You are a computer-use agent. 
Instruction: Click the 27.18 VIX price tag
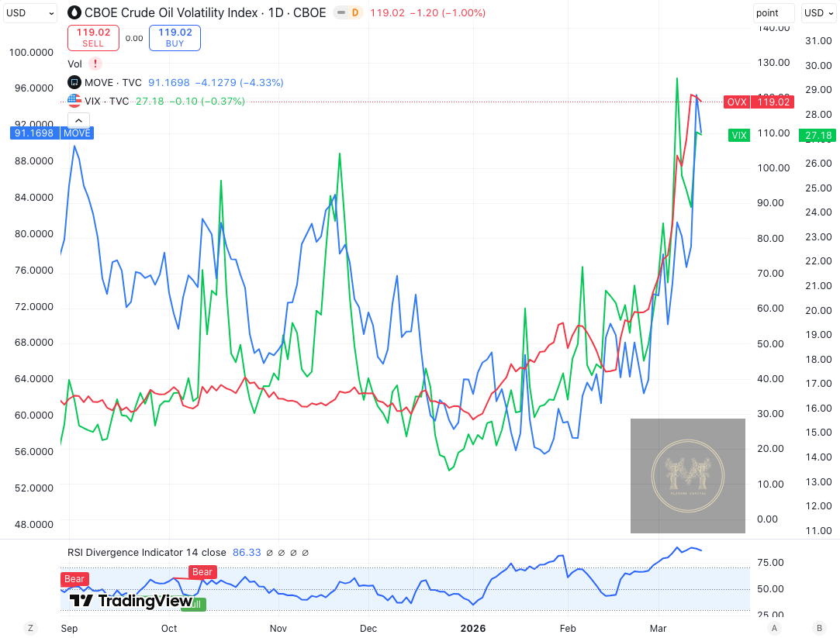pyautogui.click(x=818, y=136)
